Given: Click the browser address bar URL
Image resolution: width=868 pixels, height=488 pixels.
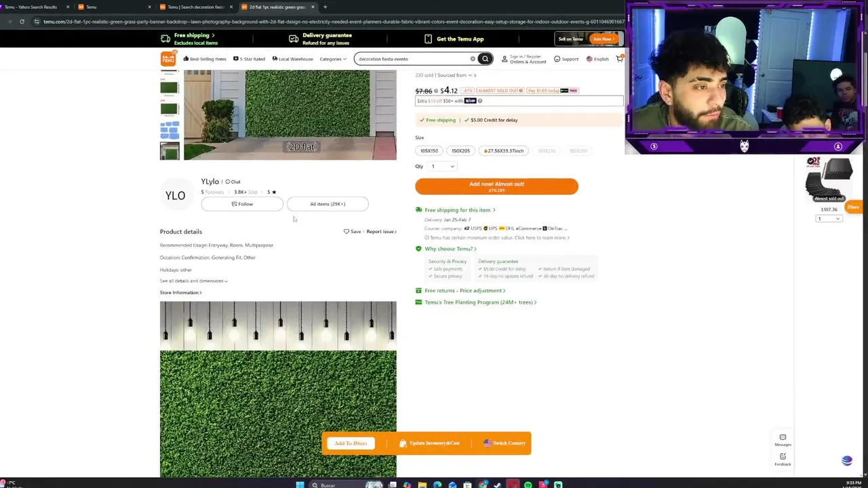Looking at the screenshot, I should click(332, 22).
